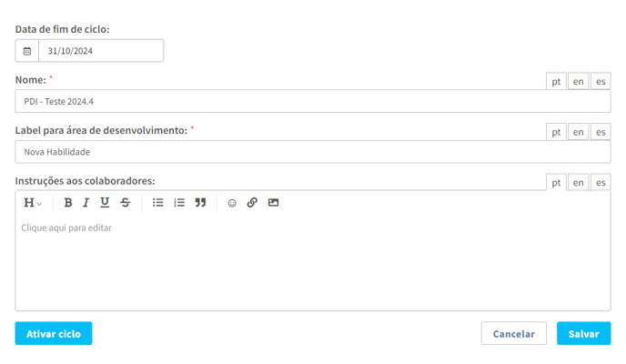Select the 'en' language tab for Nome

tap(578, 81)
